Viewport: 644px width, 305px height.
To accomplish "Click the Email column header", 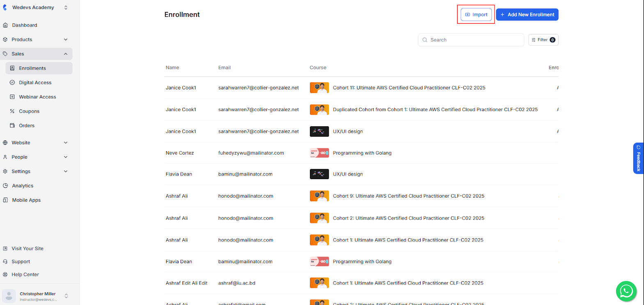I will point(225,68).
